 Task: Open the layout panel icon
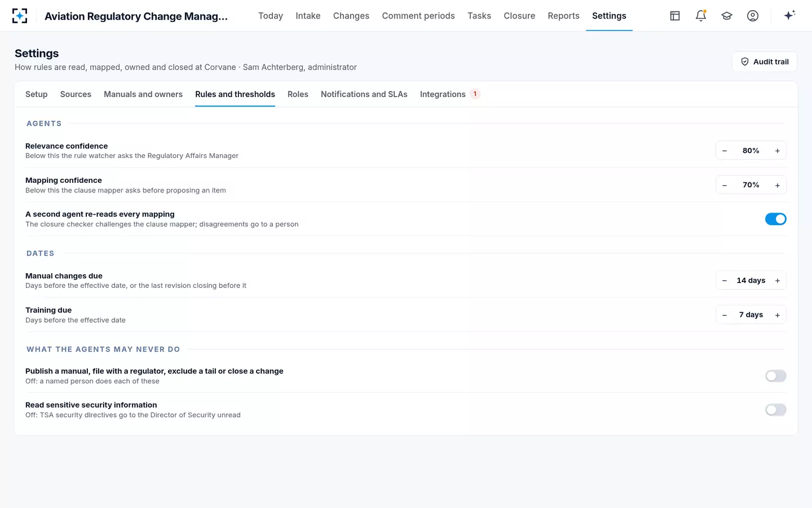point(675,16)
